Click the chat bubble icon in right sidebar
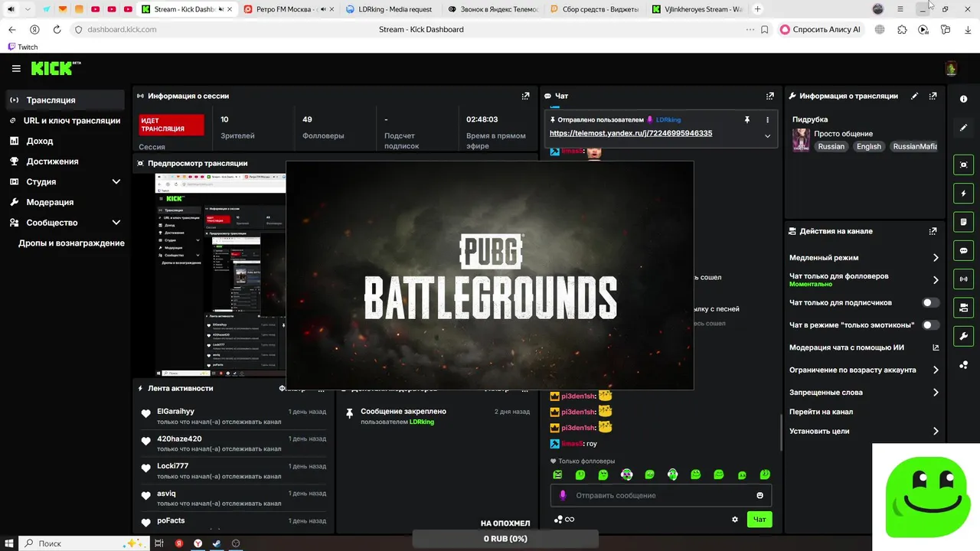Image resolution: width=980 pixels, height=551 pixels. [963, 250]
